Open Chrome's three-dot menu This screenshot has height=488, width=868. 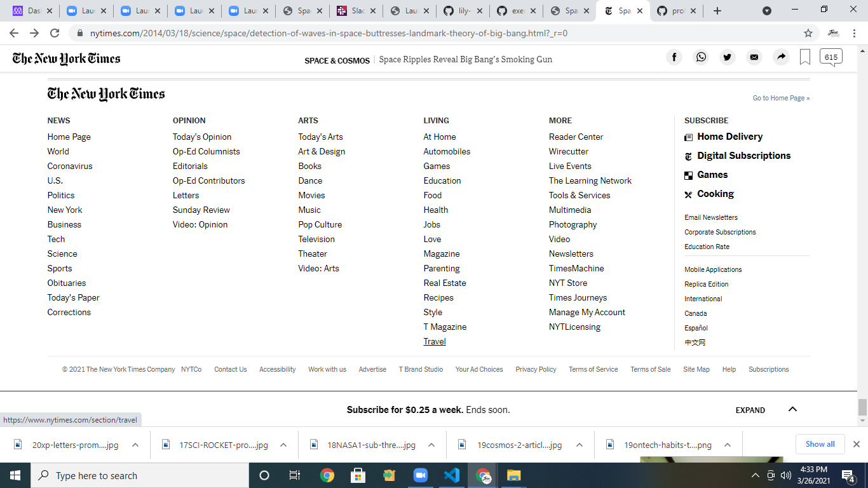(x=853, y=32)
